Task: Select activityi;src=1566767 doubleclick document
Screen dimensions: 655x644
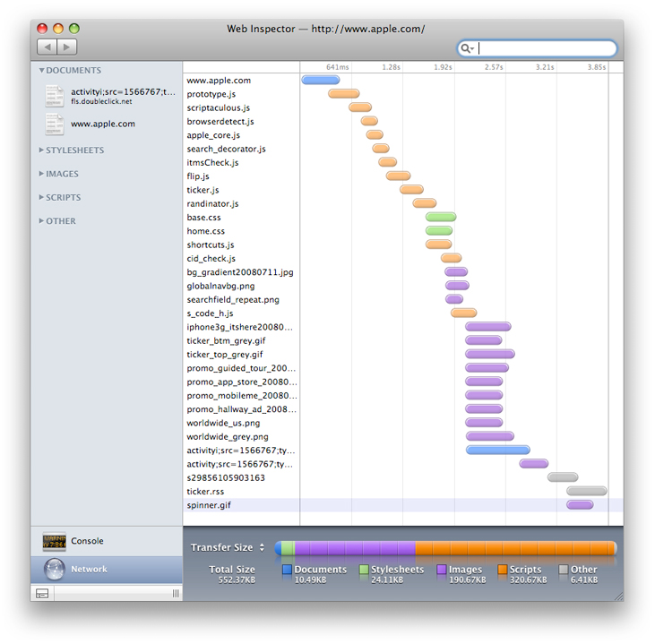Action: tap(107, 96)
